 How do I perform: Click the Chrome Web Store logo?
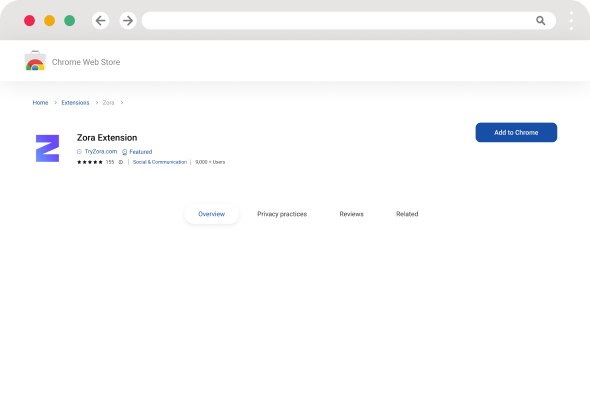(x=35, y=61)
